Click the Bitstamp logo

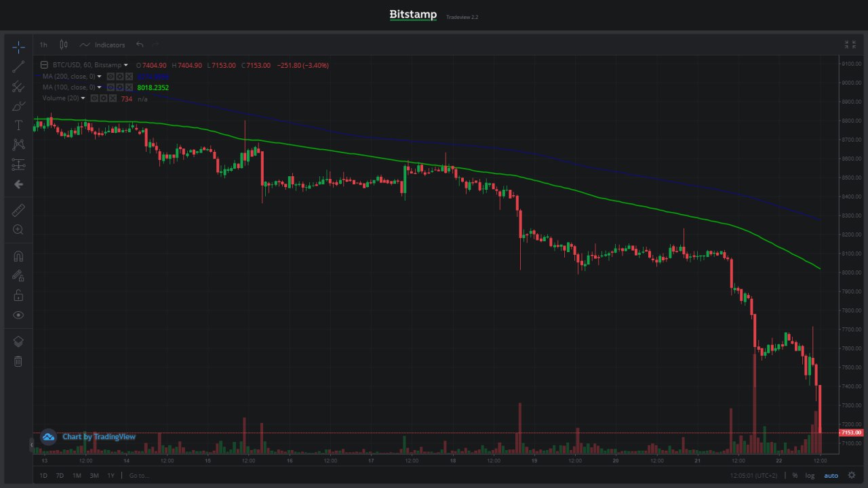click(x=413, y=15)
